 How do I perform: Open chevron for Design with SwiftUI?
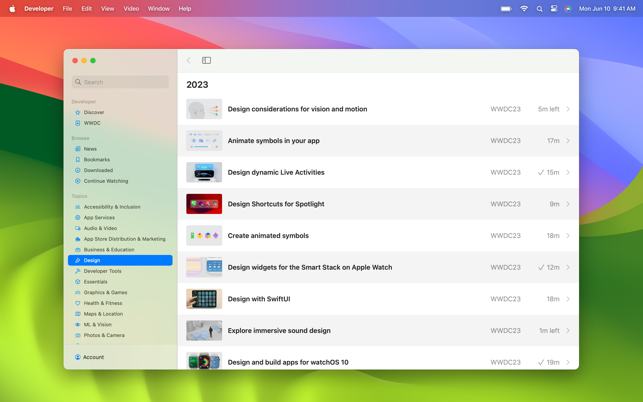[x=568, y=299]
